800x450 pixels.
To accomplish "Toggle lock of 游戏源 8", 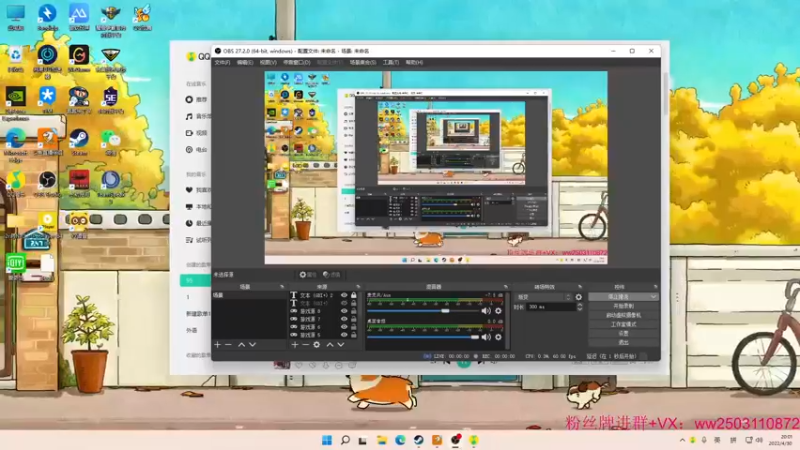I will [x=354, y=311].
